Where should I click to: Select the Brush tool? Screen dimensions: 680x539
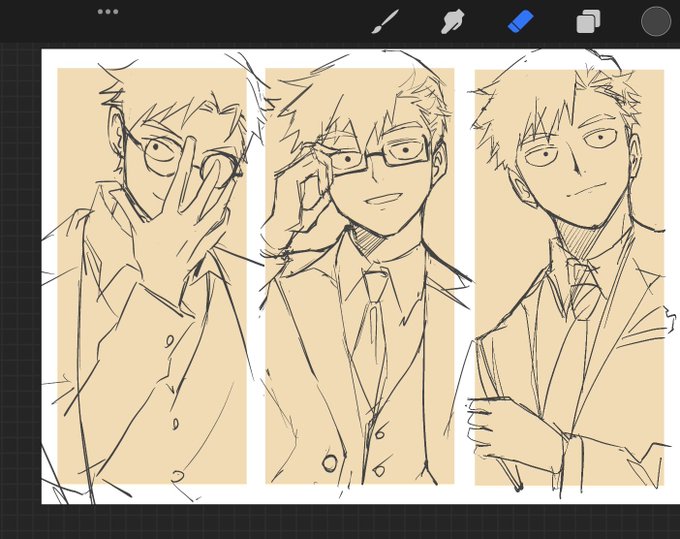click(x=385, y=22)
